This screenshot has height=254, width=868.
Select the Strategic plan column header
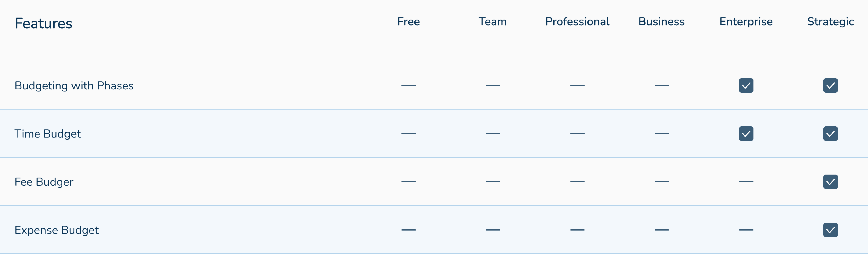[x=830, y=22]
